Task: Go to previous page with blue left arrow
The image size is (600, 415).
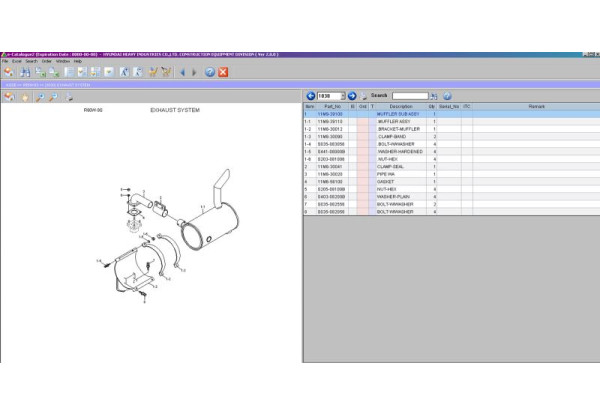Action: pos(311,95)
